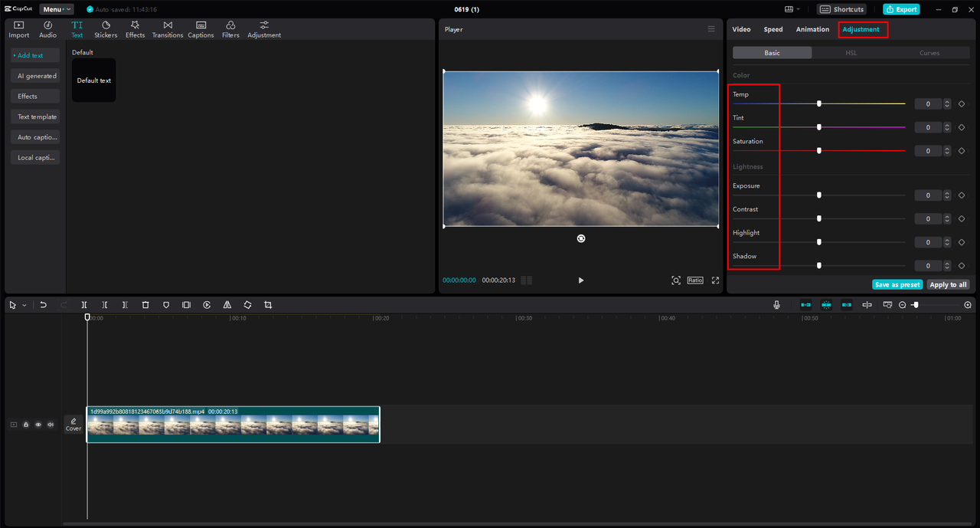980x528 pixels.
Task: Switch to the Video tab
Action: [741, 29]
